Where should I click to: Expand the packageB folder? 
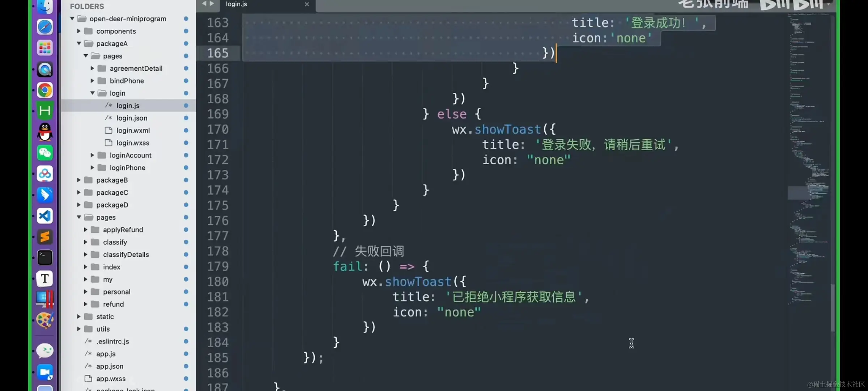coord(79,180)
